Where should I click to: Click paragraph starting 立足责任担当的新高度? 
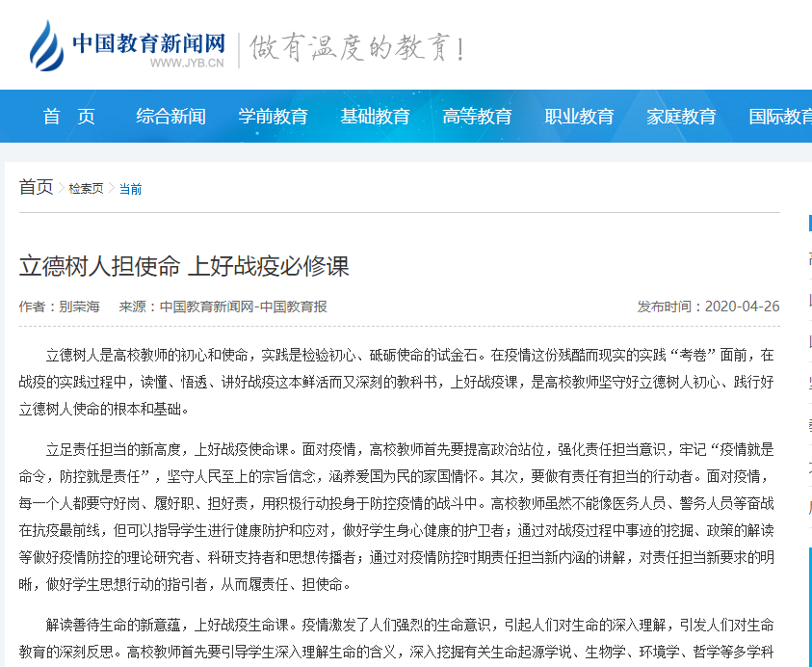coord(397,517)
